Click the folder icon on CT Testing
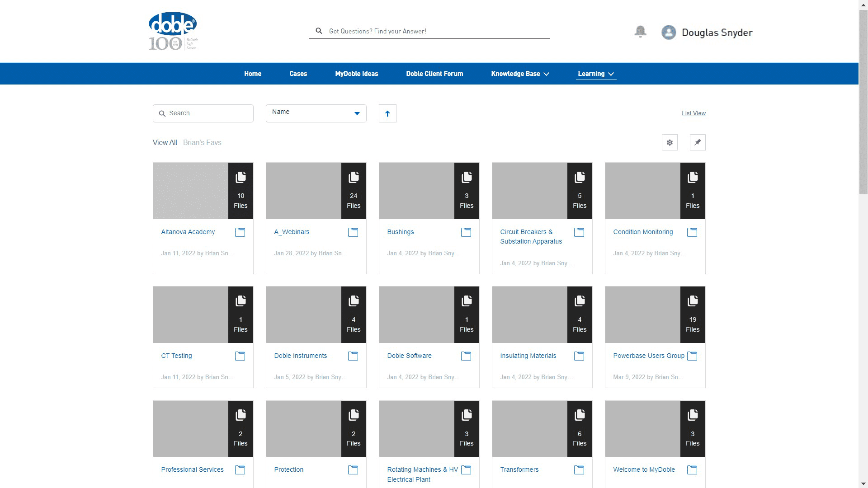 pyautogui.click(x=240, y=356)
